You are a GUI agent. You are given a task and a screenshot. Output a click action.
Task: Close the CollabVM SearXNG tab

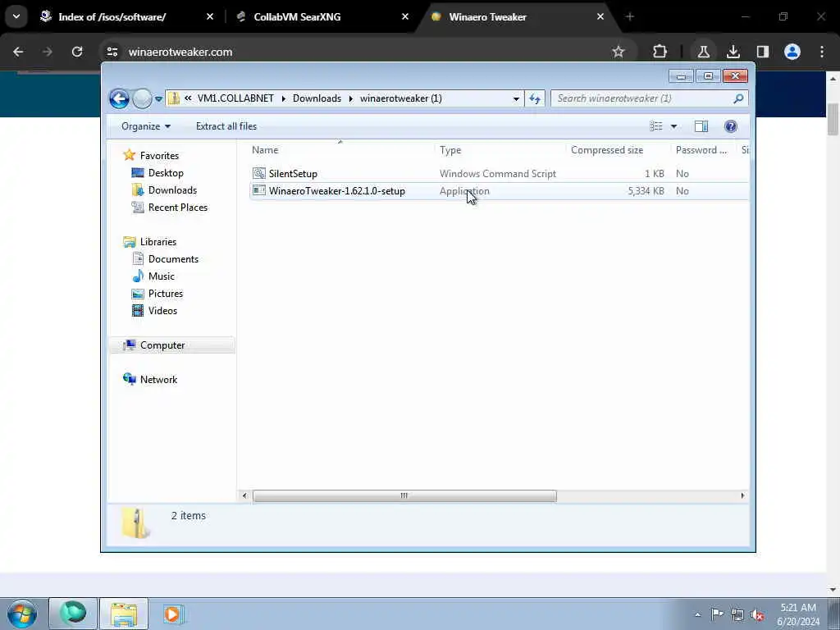coord(405,16)
